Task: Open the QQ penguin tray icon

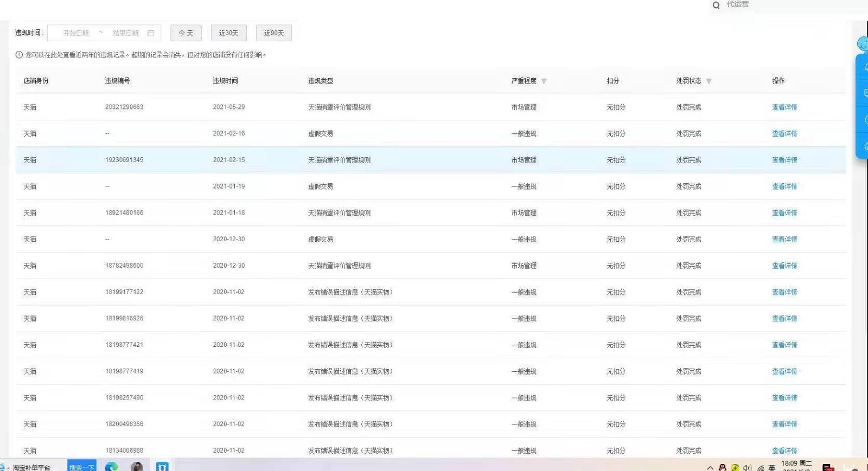Action: (723, 467)
